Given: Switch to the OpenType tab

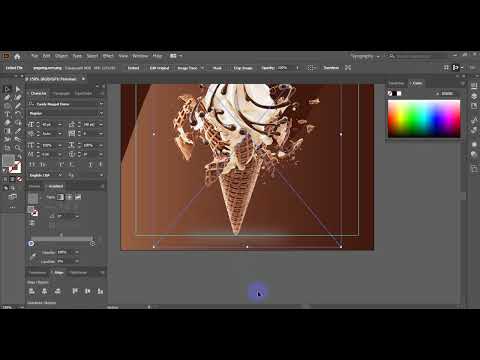Looking at the screenshot, I should tap(83, 94).
